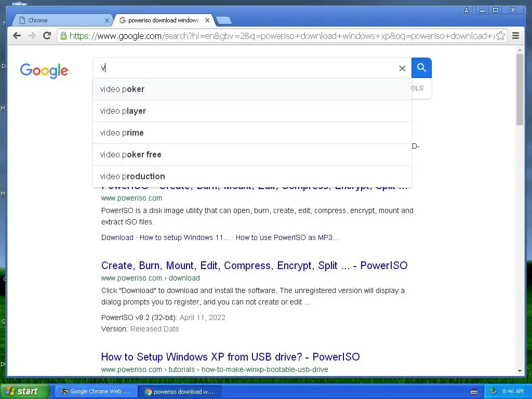Close the poweriso download windows tab
Image resolution: width=532 pixels, height=399 pixels.
pos(207,20)
